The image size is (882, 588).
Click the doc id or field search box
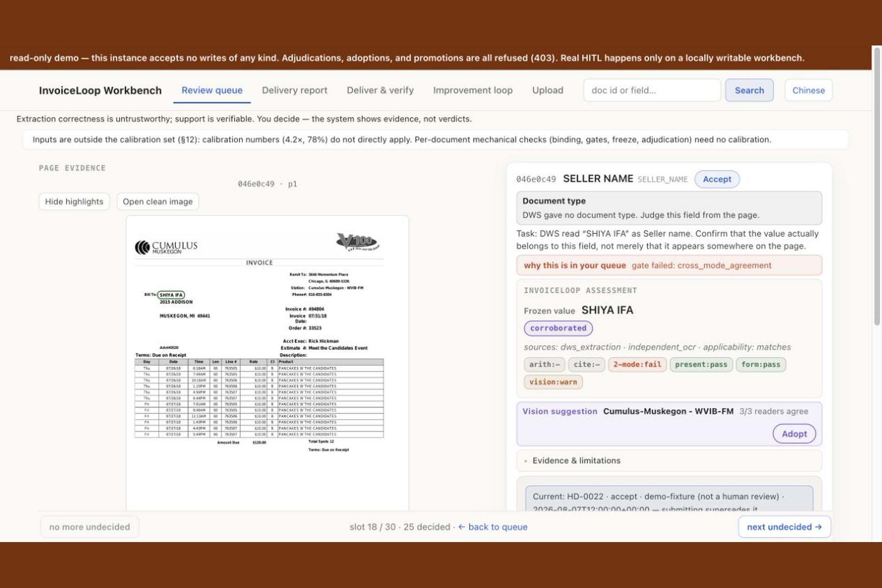tap(652, 90)
